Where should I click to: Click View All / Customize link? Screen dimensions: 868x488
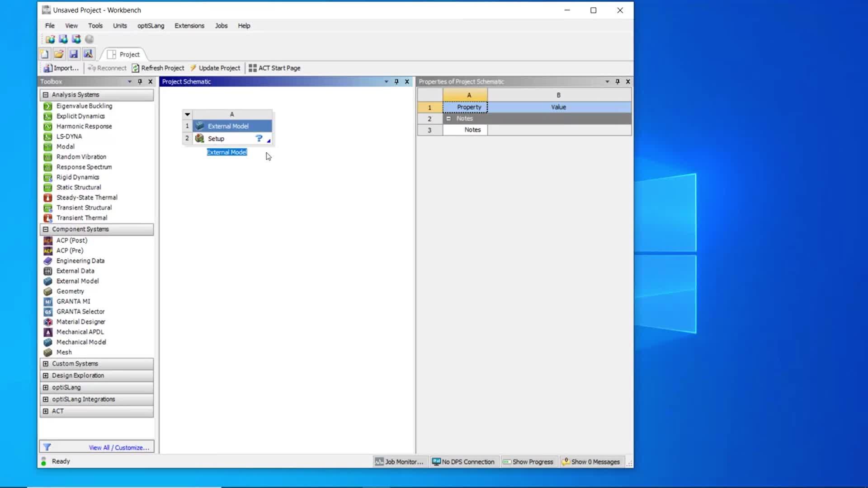[x=119, y=448]
